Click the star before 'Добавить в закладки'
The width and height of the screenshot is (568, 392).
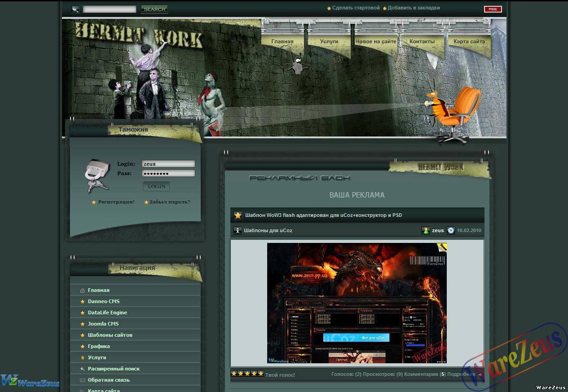click(x=385, y=9)
